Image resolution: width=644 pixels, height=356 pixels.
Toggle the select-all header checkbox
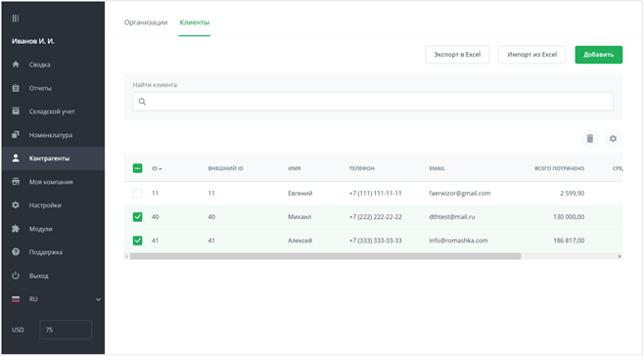138,168
